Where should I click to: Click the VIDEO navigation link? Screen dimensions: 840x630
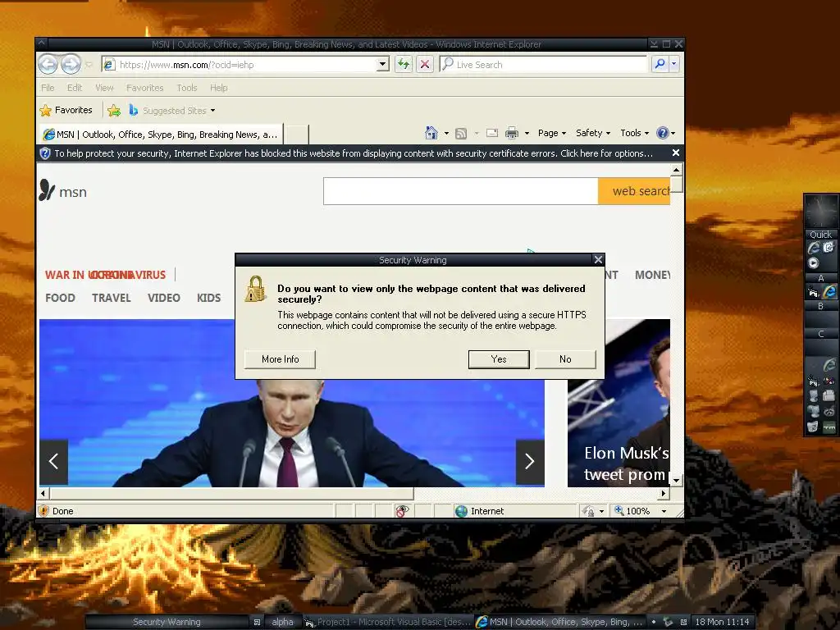[164, 298]
